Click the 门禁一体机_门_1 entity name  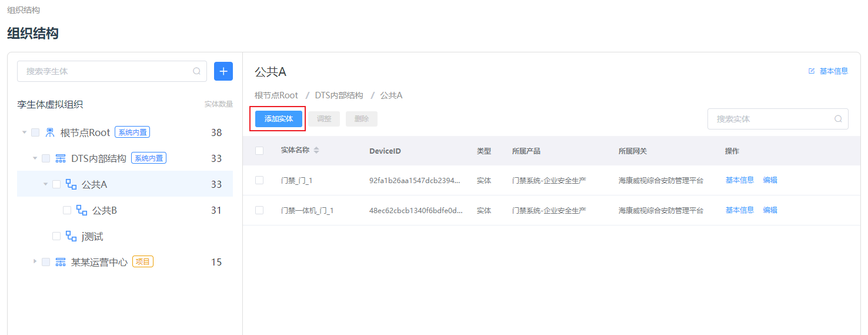[307, 210]
